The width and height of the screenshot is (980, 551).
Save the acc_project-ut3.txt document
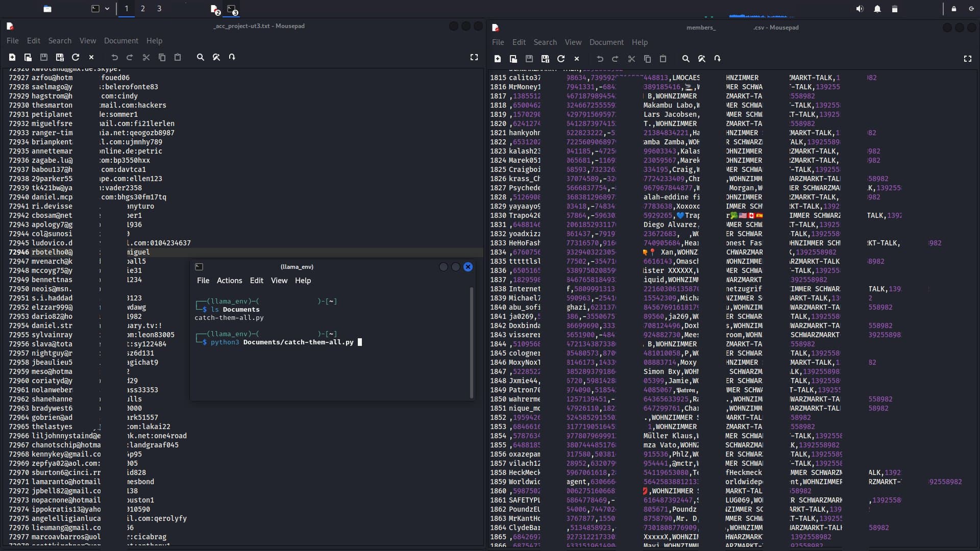click(x=44, y=58)
